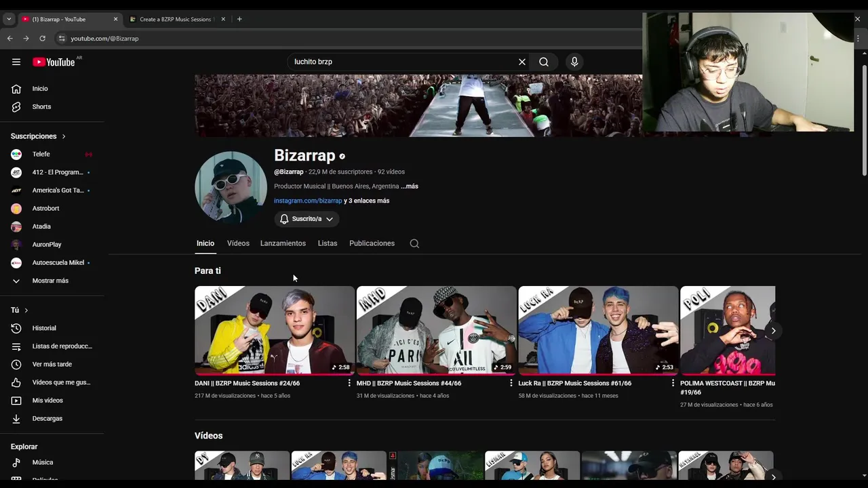Click the browser address bar URL
The height and width of the screenshot is (488, 868).
coord(104,39)
